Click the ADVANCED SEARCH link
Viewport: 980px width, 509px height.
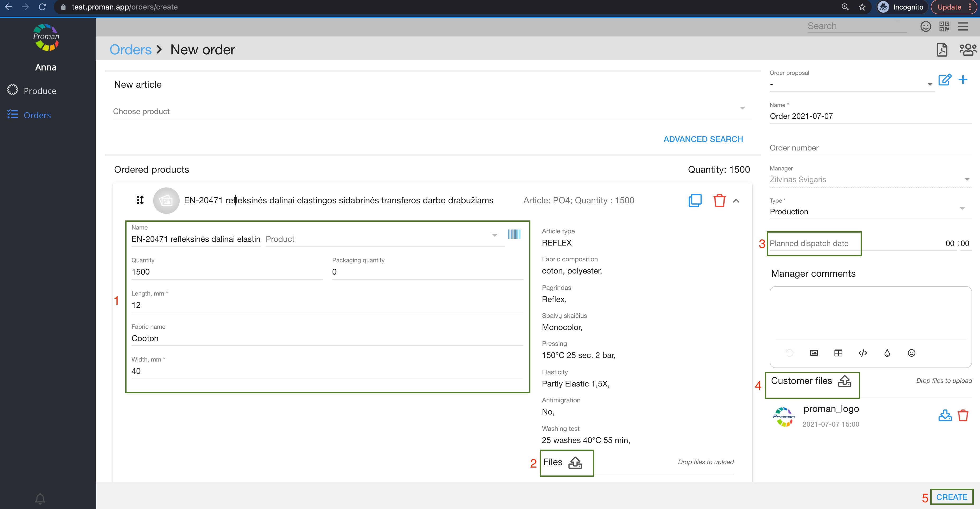click(x=703, y=139)
